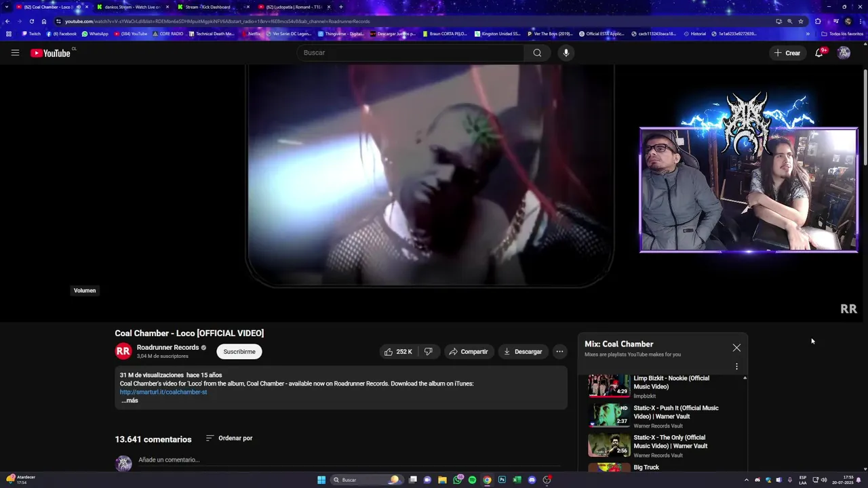Image resolution: width=868 pixels, height=488 pixels.
Task: Click the Descargar download button
Action: point(522,352)
